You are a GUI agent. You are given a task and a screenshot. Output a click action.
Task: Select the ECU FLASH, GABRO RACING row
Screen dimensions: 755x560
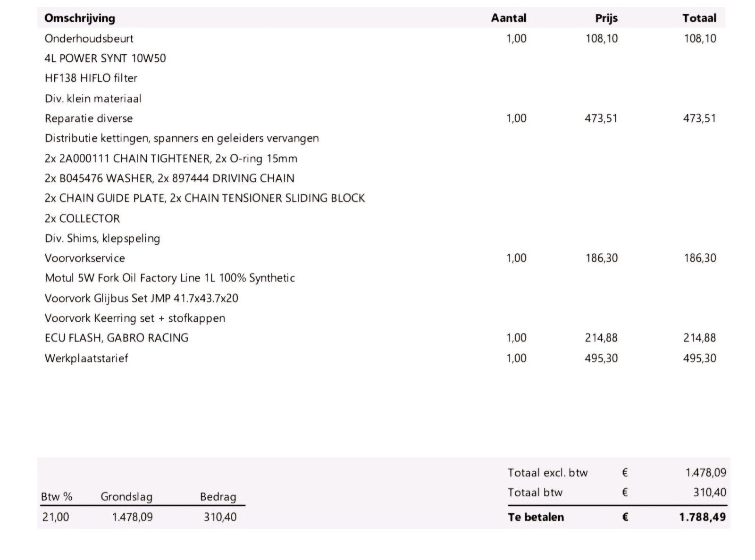(x=380, y=338)
